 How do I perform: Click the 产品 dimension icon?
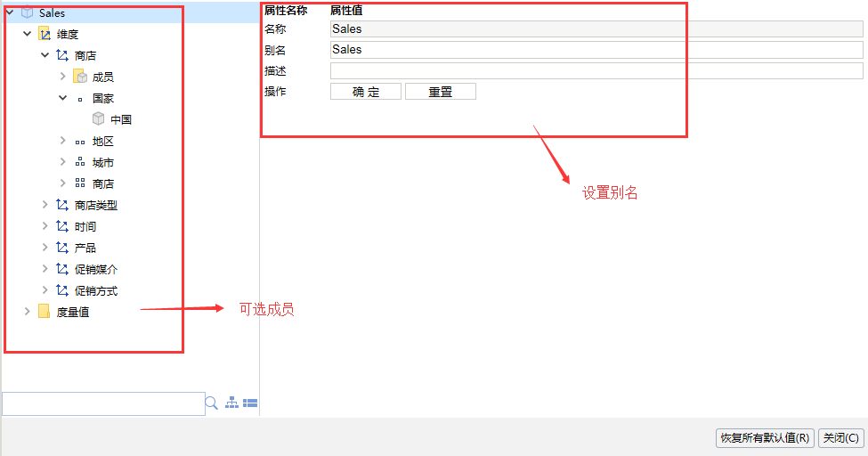[62, 248]
